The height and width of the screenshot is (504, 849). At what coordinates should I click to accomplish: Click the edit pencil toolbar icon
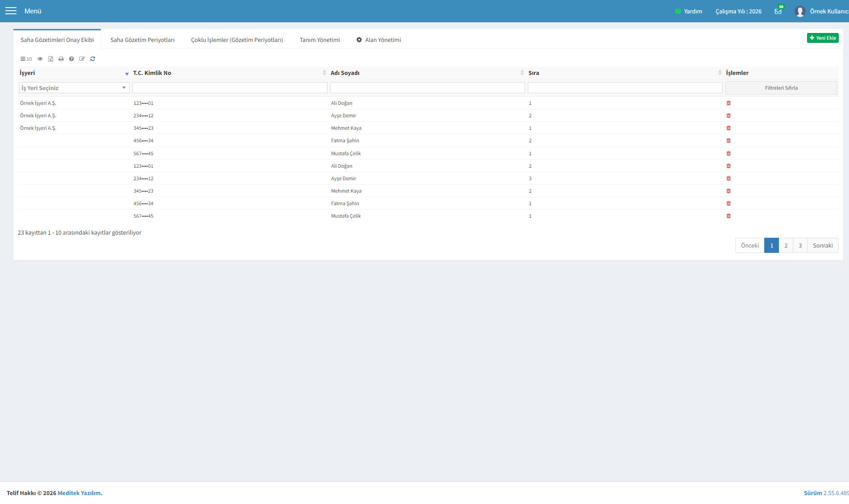coord(82,59)
